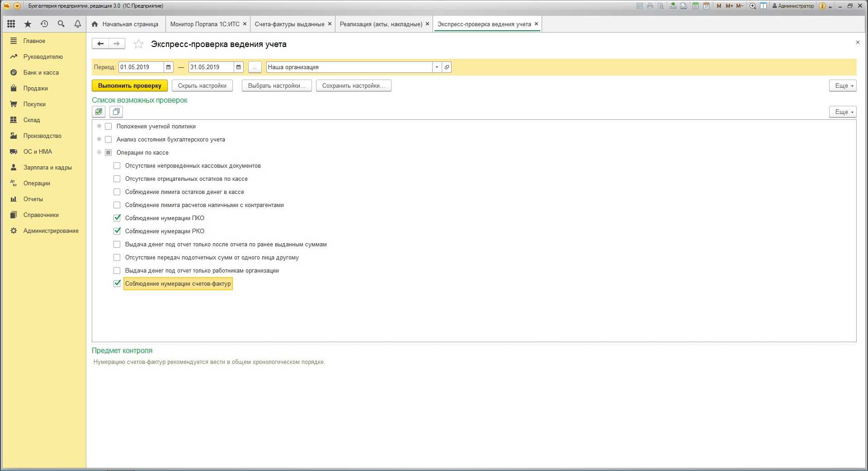Enable Отсутствие непроведенных кассовых документов check
Image resolution: width=868 pixels, height=471 pixels.
click(117, 166)
